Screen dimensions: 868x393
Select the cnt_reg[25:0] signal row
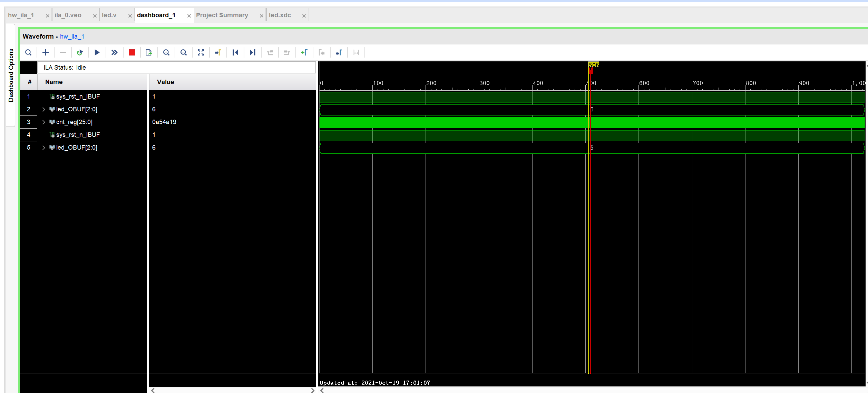[x=74, y=122]
